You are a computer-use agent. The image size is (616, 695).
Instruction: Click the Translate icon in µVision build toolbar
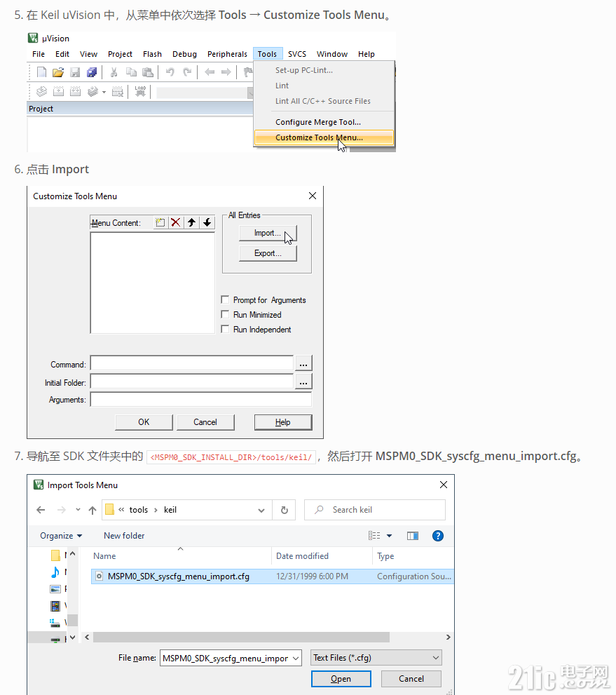click(x=41, y=92)
